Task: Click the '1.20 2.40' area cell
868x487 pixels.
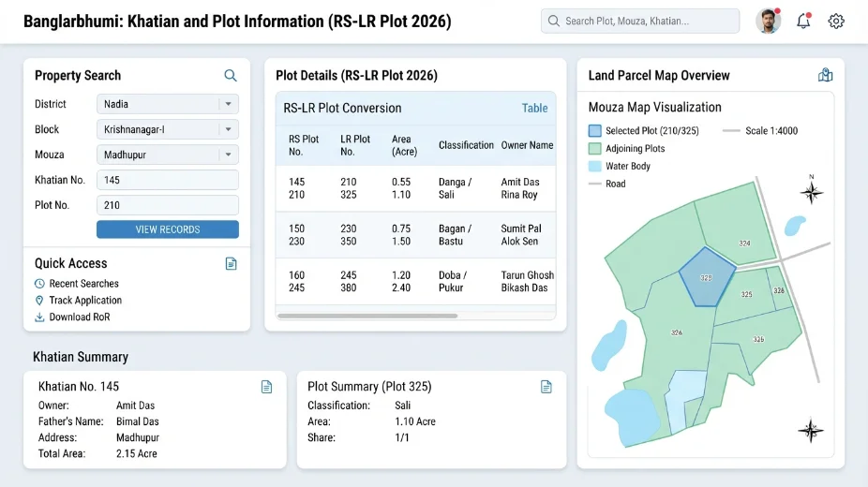Action: coord(401,281)
